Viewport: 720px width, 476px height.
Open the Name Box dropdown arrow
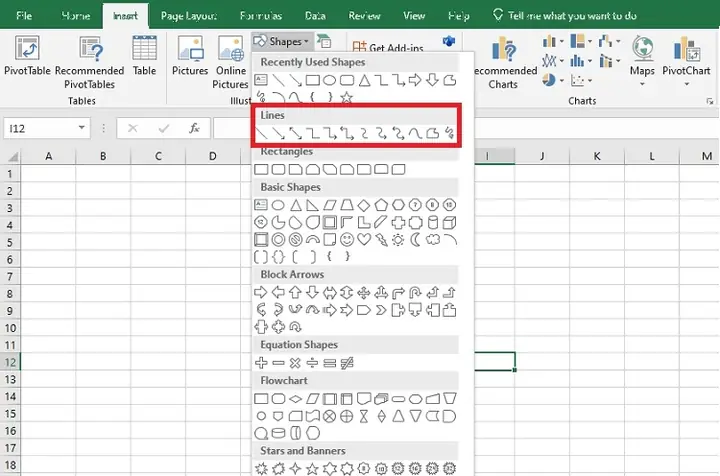tap(81, 128)
